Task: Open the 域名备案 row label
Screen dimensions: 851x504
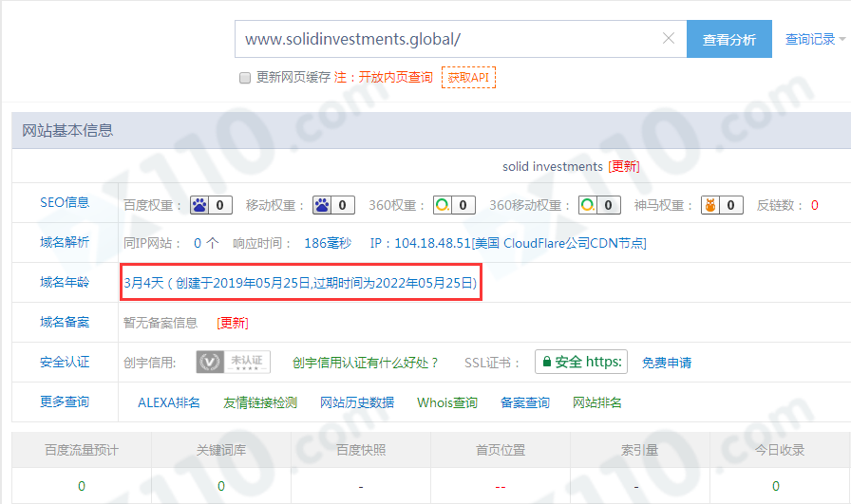Action: (x=65, y=323)
